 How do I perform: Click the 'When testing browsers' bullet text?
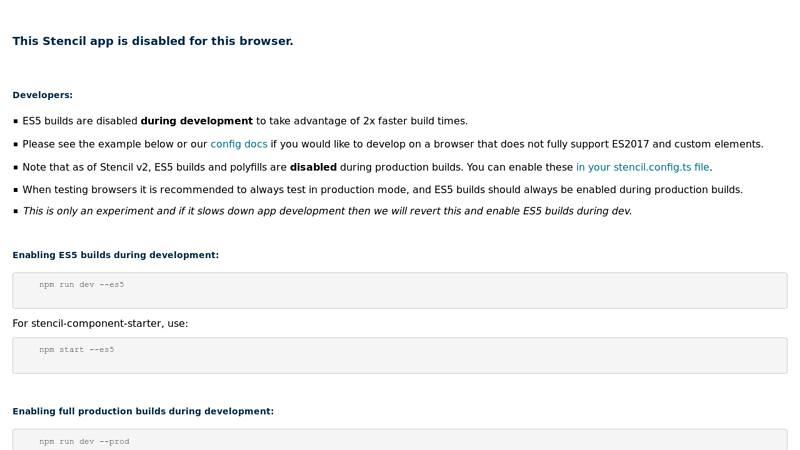pos(382,190)
